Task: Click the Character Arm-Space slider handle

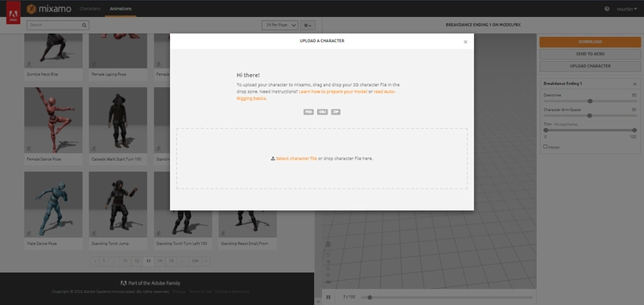Action: click(x=589, y=116)
